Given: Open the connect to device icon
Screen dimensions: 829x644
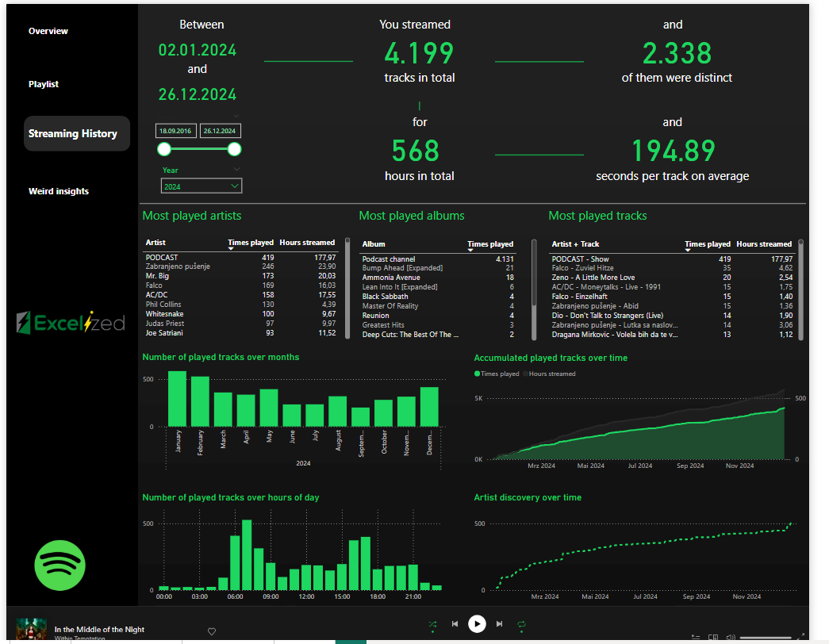Looking at the screenshot, I should (x=713, y=638).
